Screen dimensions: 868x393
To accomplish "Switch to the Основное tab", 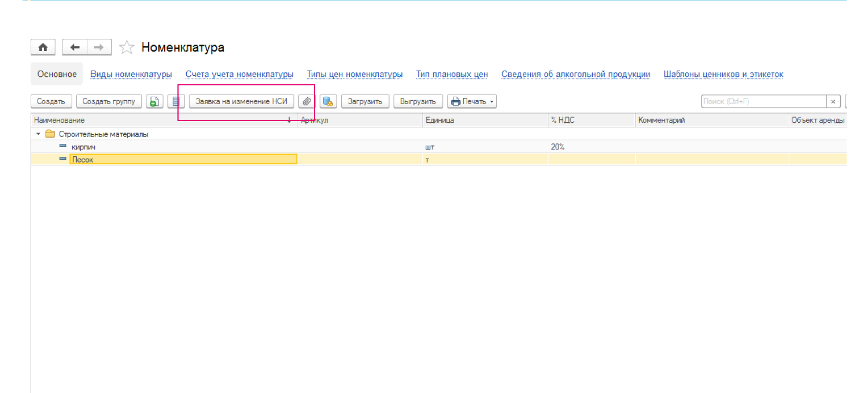I will [x=57, y=74].
